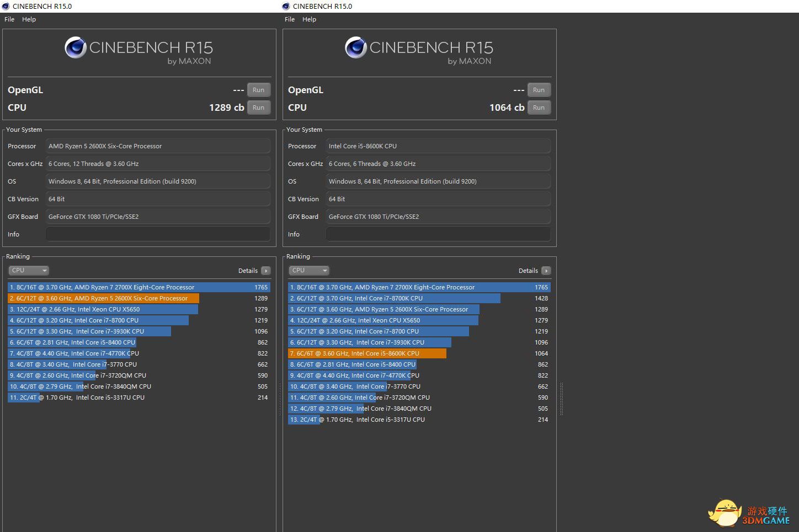The width and height of the screenshot is (799, 532).
Task: Run CPU test in right window
Action: pos(539,108)
